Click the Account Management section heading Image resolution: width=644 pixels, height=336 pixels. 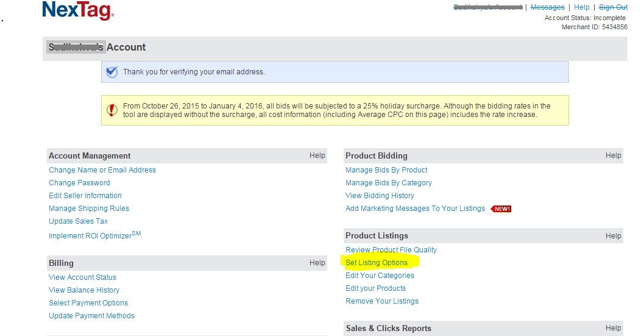pos(90,156)
